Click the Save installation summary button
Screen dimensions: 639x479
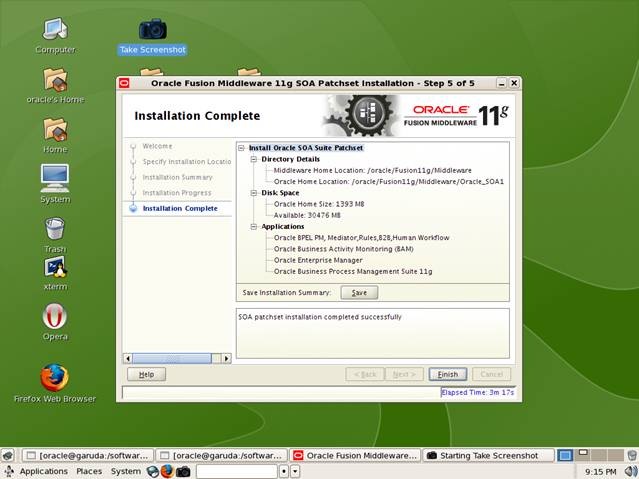(x=359, y=293)
